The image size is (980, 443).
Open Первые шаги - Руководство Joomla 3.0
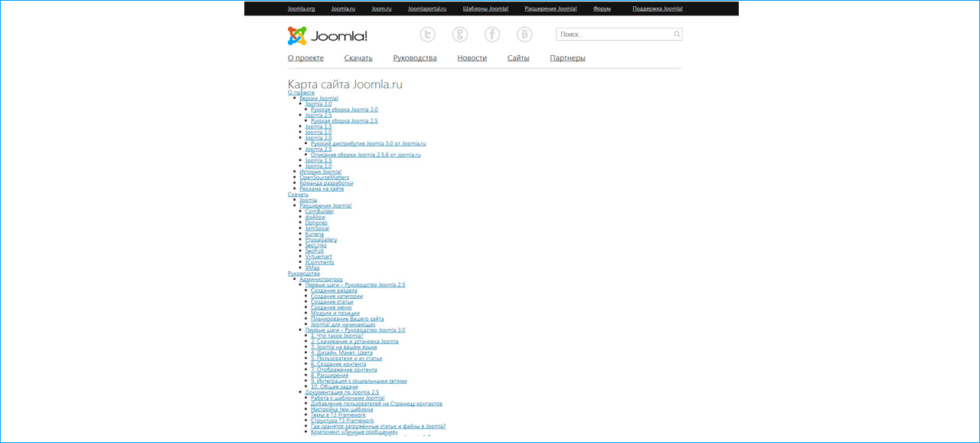click(355, 330)
